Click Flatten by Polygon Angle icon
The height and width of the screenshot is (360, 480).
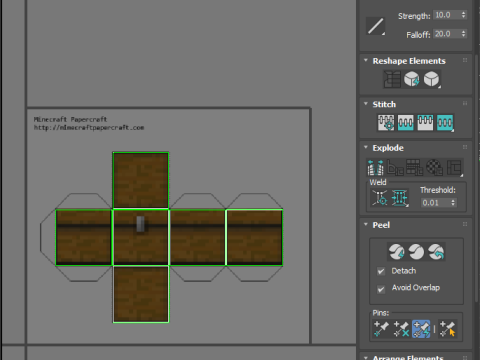(395, 167)
